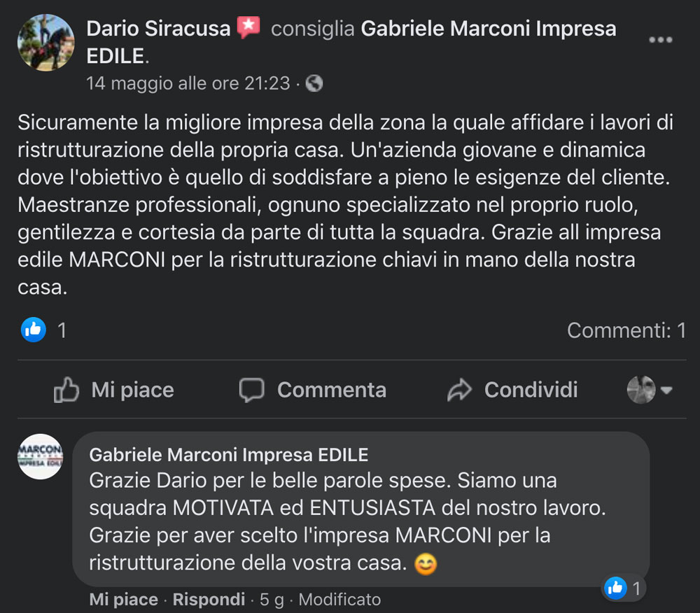Screen dimensions: 700x613
Task: Click the speech bubble Commenta icon
Action: [251, 390]
